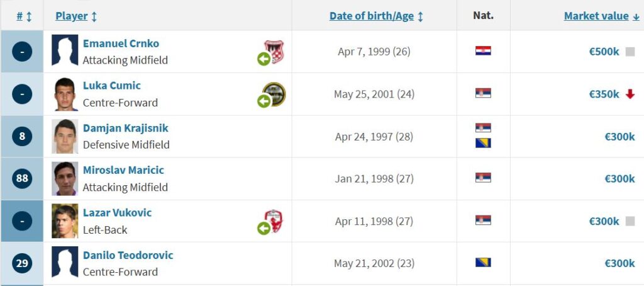Click the Croatian flag in Emanuel Crnko's row

point(483,51)
